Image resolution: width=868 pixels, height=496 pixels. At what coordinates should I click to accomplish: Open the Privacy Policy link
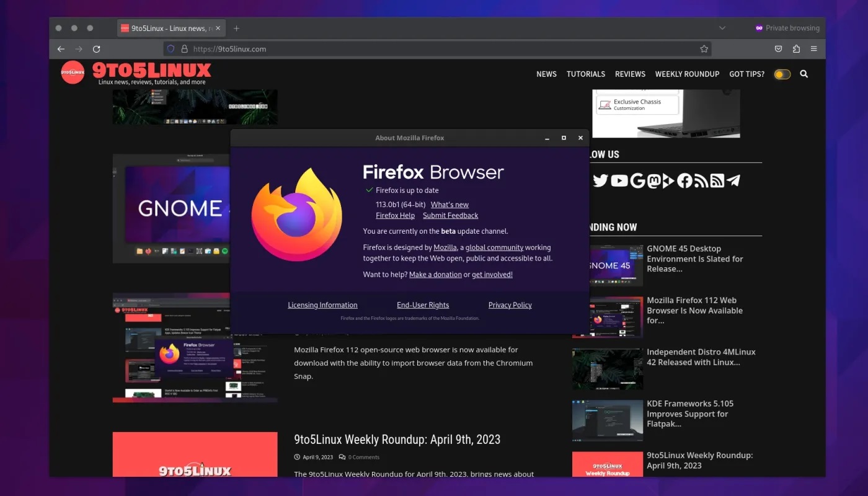(510, 305)
